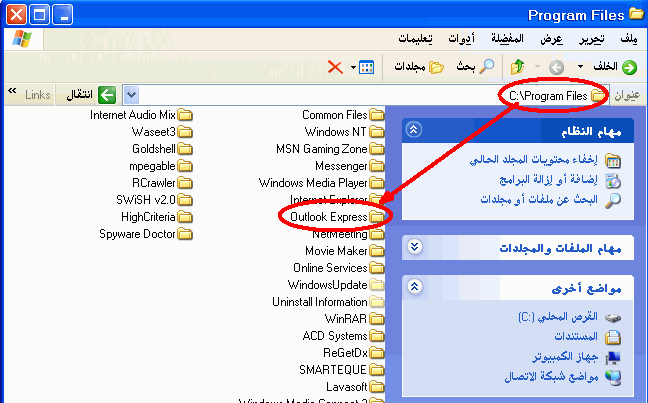Image resolution: width=648 pixels, height=403 pixels.
Task: Open the Windows NT folder
Action: pyautogui.click(x=344, y=131)
